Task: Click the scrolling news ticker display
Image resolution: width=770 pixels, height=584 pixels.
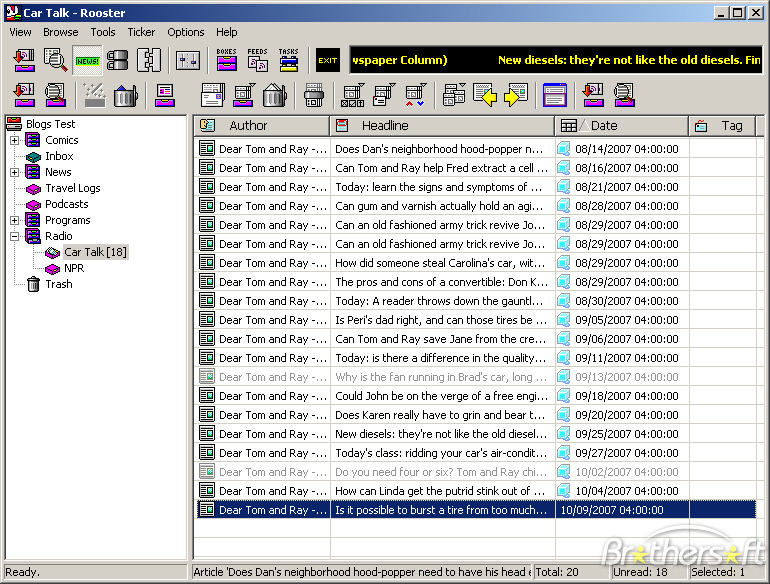Action: point(555,60)
